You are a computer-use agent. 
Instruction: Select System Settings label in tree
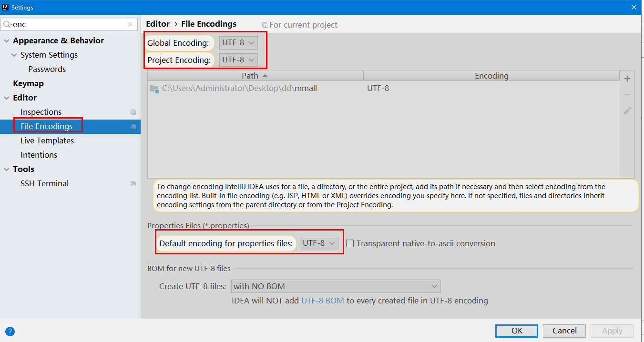[x=49, y=55]
